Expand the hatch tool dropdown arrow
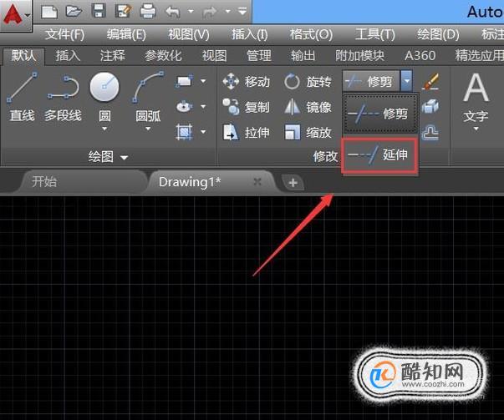 [203, 132]
